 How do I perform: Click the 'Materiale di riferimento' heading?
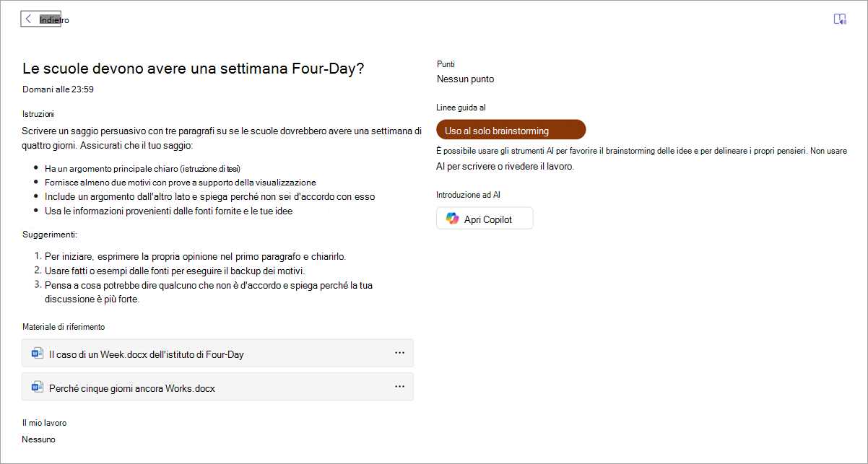(x=64, y=327)
